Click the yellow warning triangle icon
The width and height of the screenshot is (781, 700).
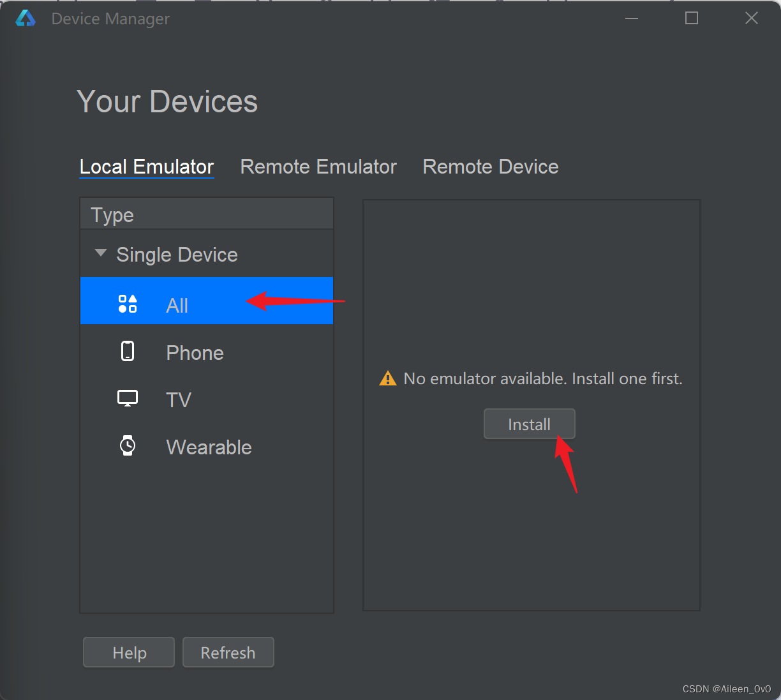click(x=387, y=379)
